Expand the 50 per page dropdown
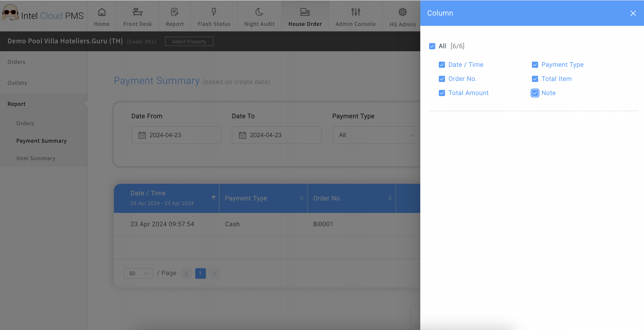 coord(138,273)
